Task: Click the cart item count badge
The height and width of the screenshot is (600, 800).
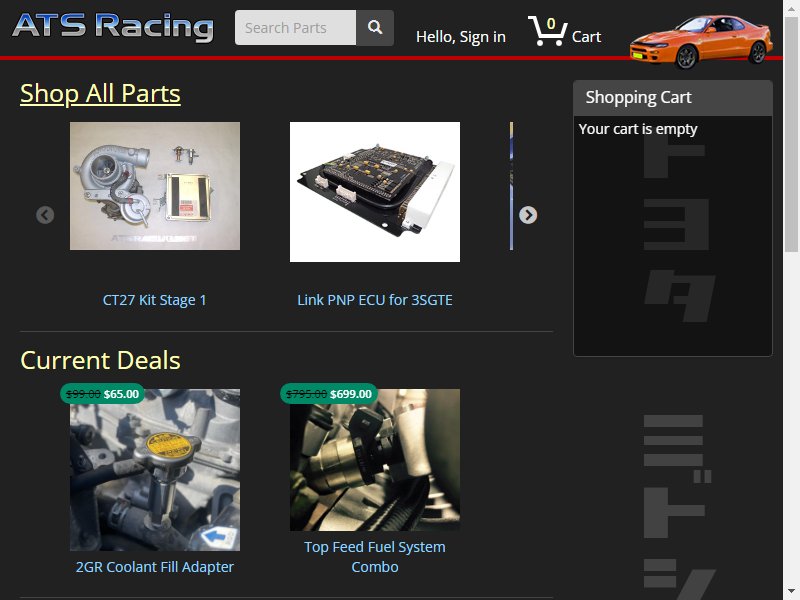Action: click(551, 23)
